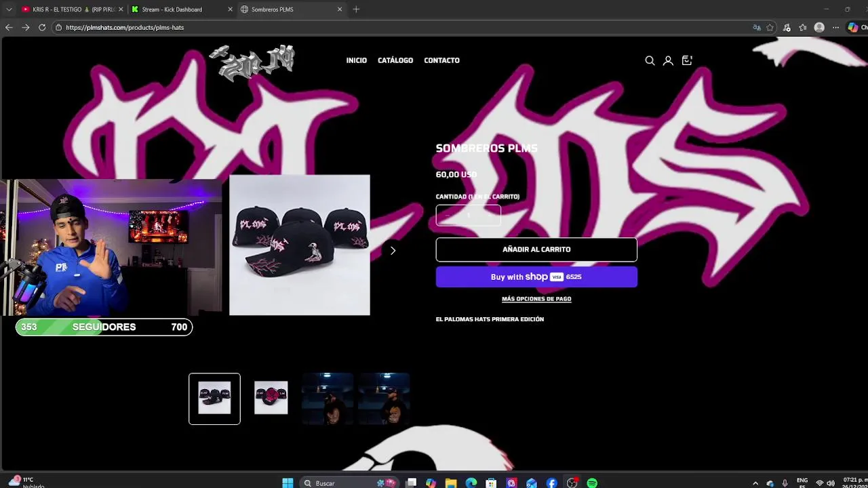Open Facebook from the taskbar
This screenshot has width=868, height=488.
pyautogui.click(x=551, y=483)
